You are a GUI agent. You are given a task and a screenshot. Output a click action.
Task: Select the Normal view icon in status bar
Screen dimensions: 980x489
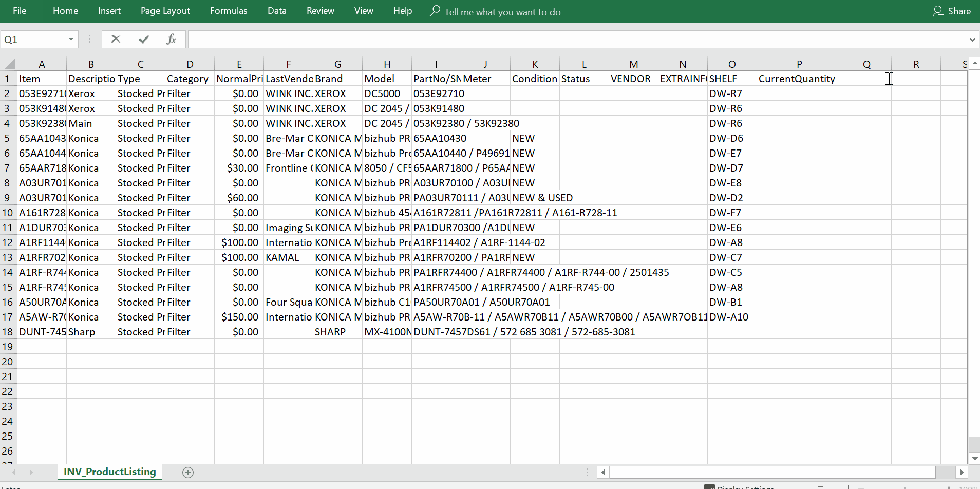point(798,487)
